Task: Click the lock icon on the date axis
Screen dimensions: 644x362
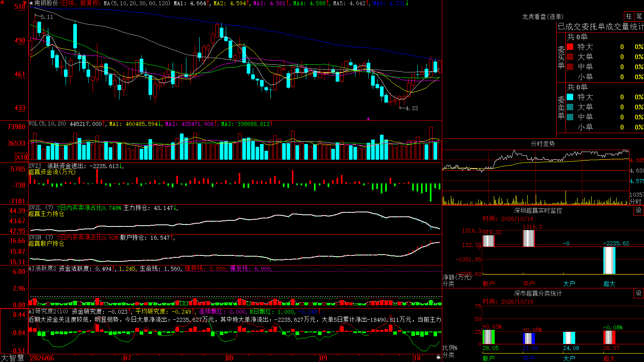Action: click(439, 357)
